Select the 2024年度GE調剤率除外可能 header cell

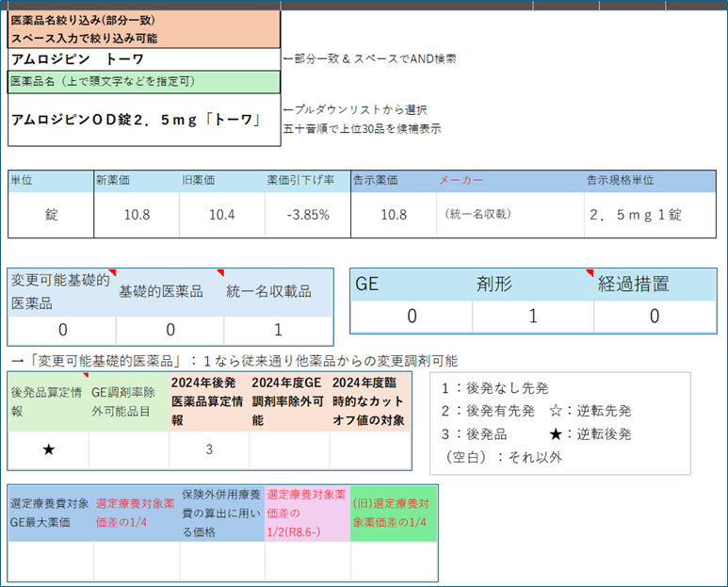[289, 402]
